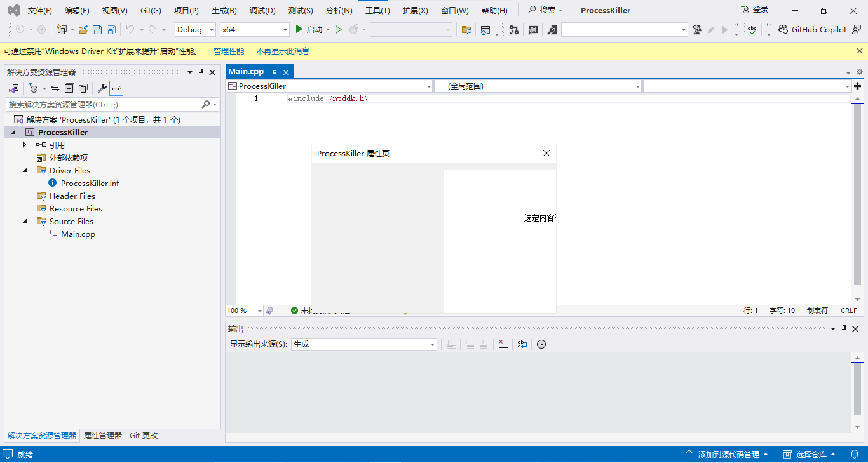This screenshot has width=868, height=463.
Task: Click the pending changes filter clock icon
Action: 34,88
